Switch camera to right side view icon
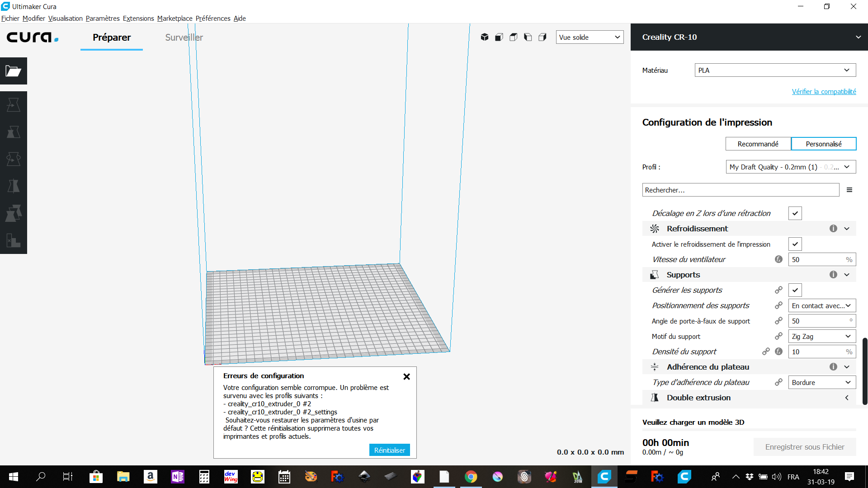This screenshot has height=488, width=868. [542, 37]
